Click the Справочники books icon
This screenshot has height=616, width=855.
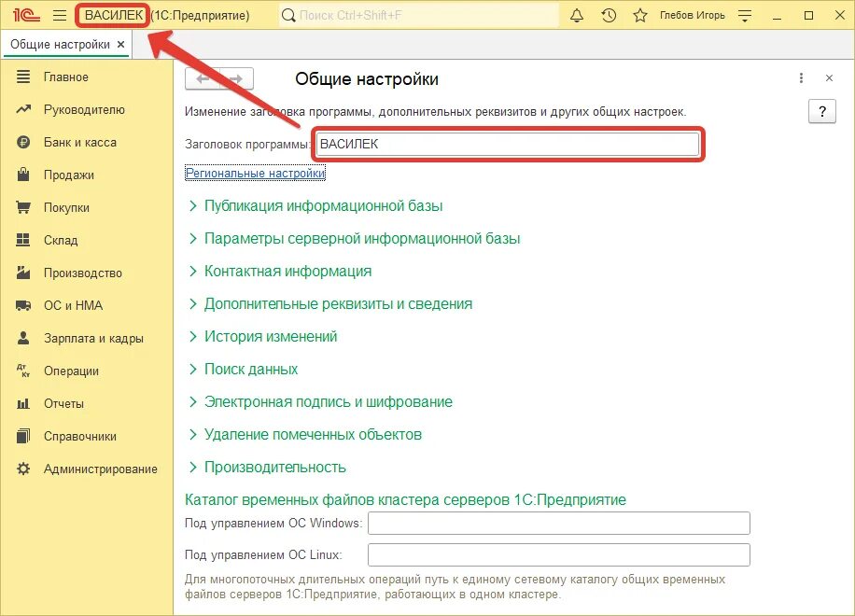point(23,436)
